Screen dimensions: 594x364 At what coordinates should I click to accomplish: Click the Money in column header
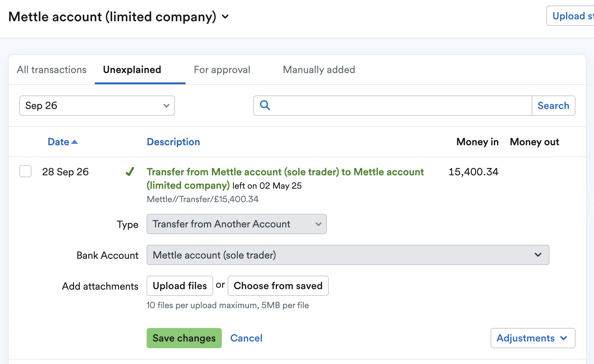(477, 142)
